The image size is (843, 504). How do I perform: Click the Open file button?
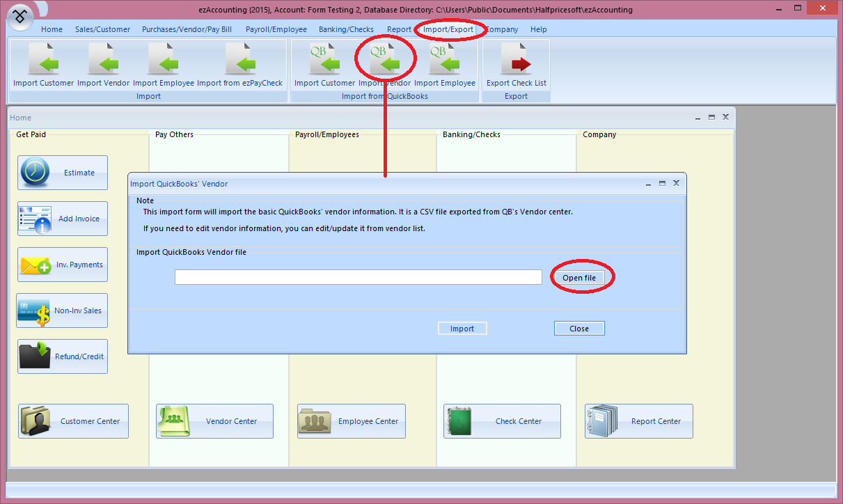[x=581, y=277]
